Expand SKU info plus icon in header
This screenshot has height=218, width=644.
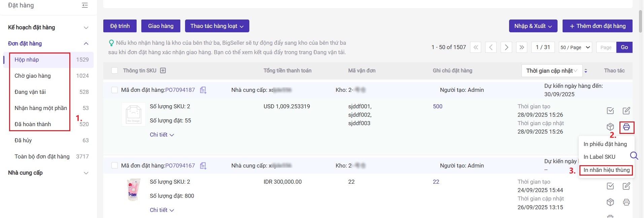coord(163,71)
